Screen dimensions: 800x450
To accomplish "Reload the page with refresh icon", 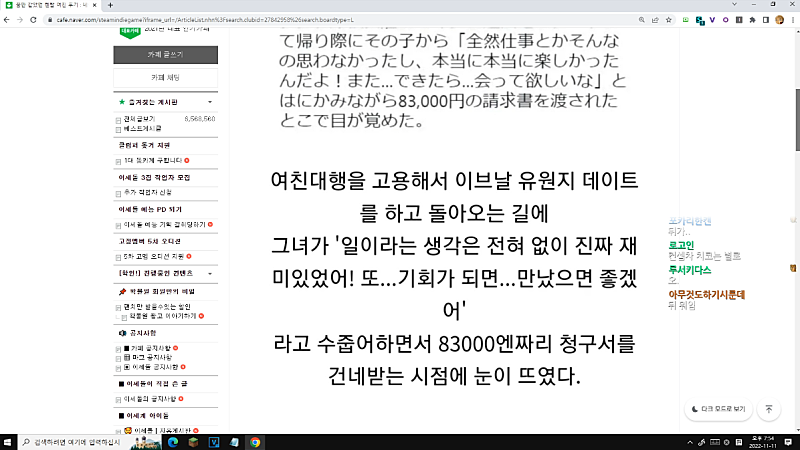I will coord(33,20).
